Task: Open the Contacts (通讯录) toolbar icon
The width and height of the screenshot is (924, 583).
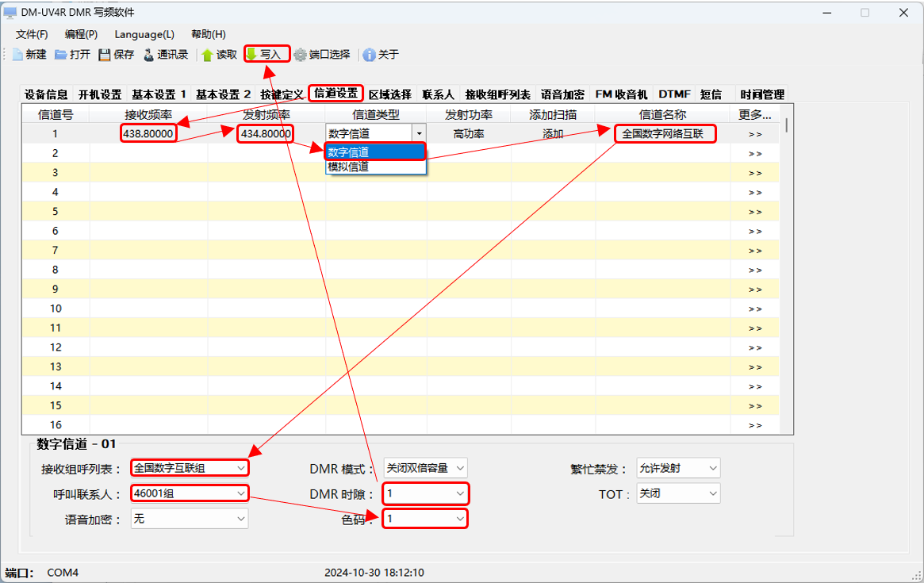Action: (148, 55)
